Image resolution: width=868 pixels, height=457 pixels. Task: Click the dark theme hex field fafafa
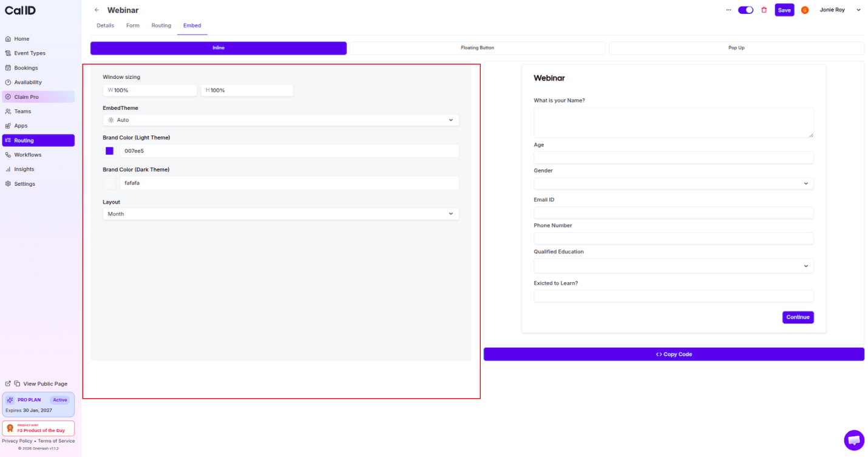(x=289, y=183)
